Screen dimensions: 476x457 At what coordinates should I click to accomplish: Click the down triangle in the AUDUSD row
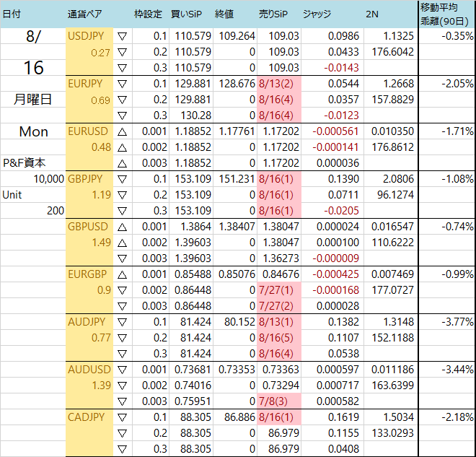(x=122, y=370)
